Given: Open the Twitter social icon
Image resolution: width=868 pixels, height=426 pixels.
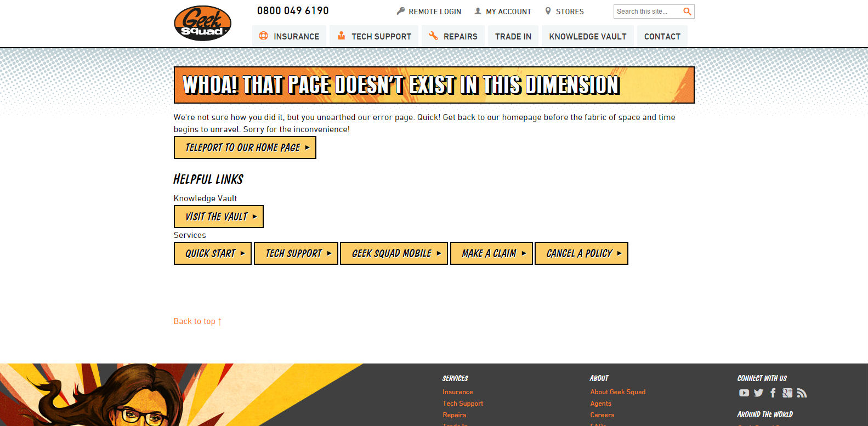Looking at the screenshot, I should (758, 393).
